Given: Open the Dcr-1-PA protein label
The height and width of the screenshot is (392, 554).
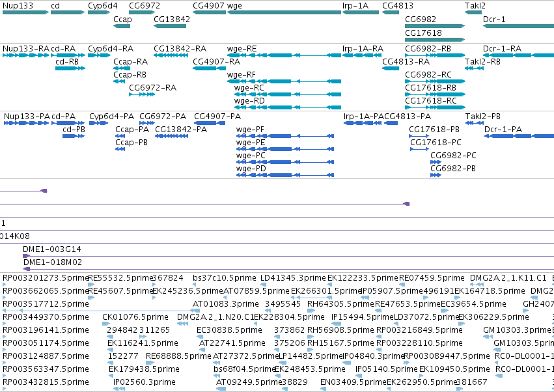Looking at the screenshot, I should coord(503,130).
